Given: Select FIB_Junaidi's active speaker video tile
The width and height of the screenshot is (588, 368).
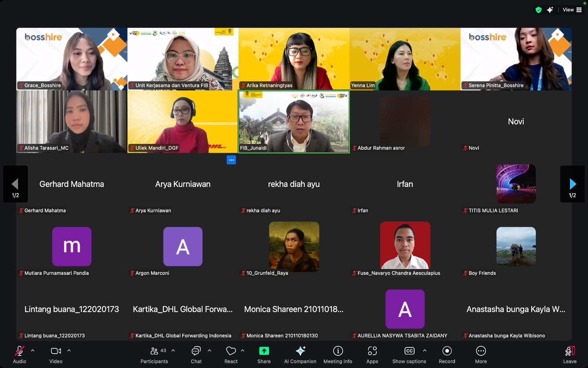Looking at the screenshot, I should coord(294,121).
